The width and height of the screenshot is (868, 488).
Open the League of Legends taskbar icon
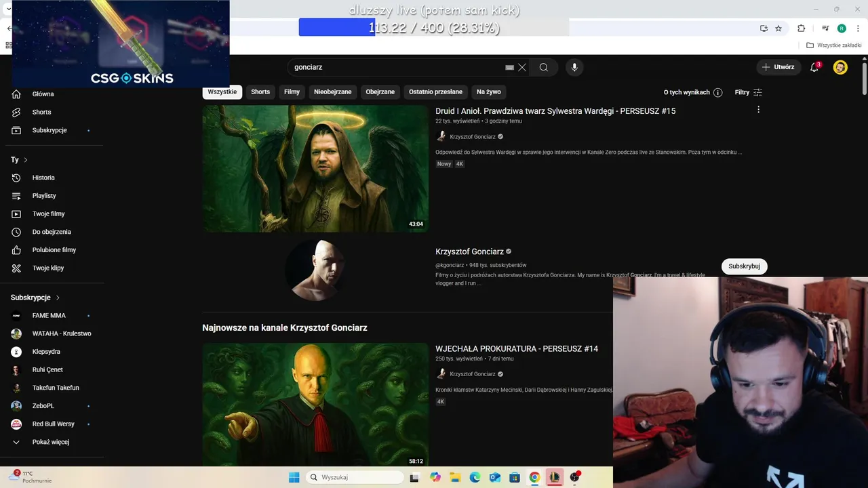point(555,477)
